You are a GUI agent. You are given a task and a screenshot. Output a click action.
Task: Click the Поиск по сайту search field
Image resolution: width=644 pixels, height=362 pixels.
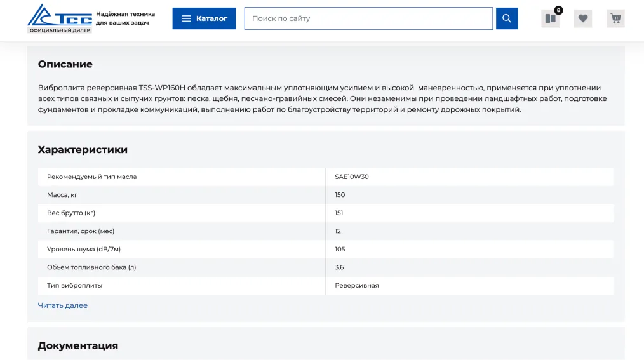368,18
